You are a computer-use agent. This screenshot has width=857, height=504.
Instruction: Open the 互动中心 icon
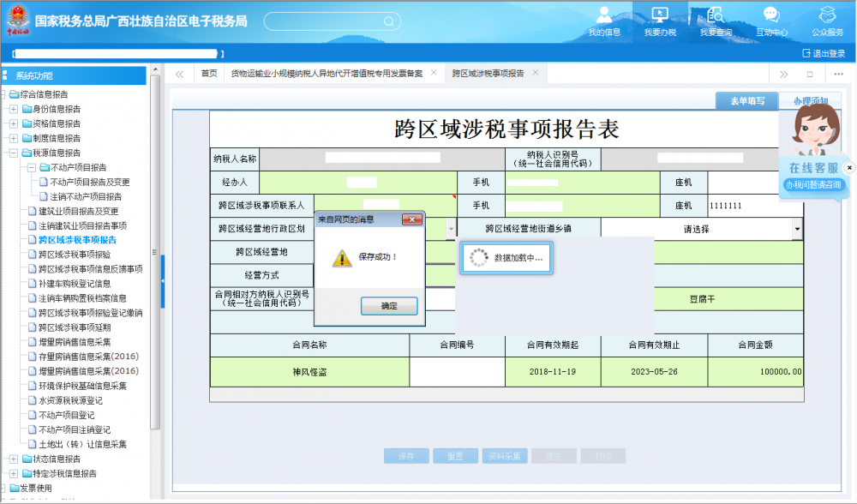pos(771,21)
